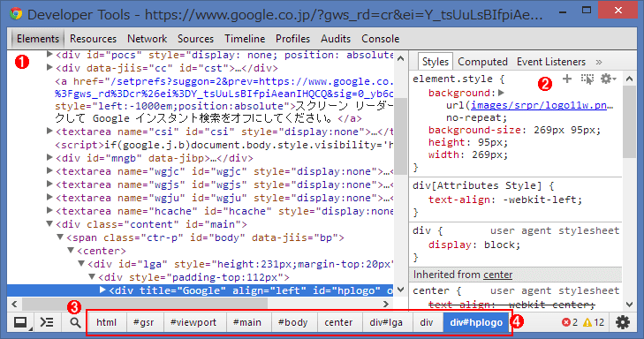Expand the selected div#hplogo node
The width and height of the screenshot is (644, 339).
click(x=102, y=290)
